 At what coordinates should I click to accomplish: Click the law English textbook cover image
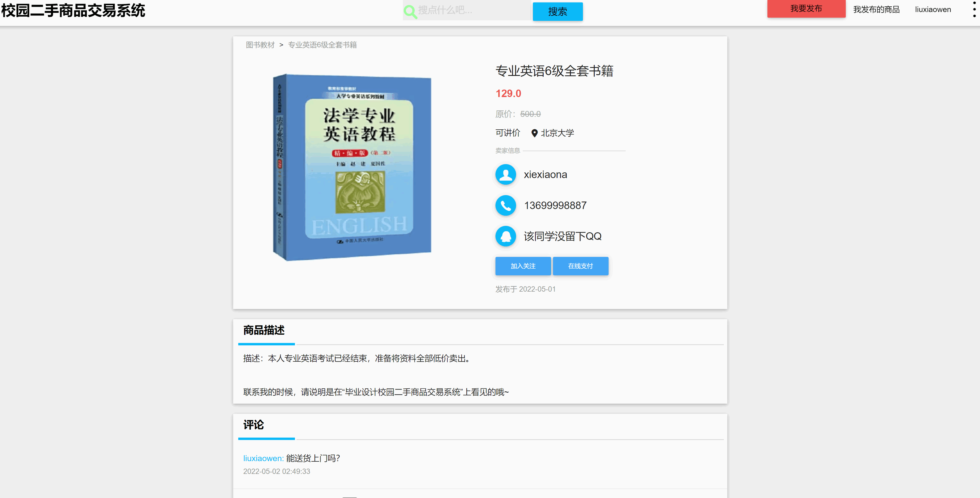point(352,167)
